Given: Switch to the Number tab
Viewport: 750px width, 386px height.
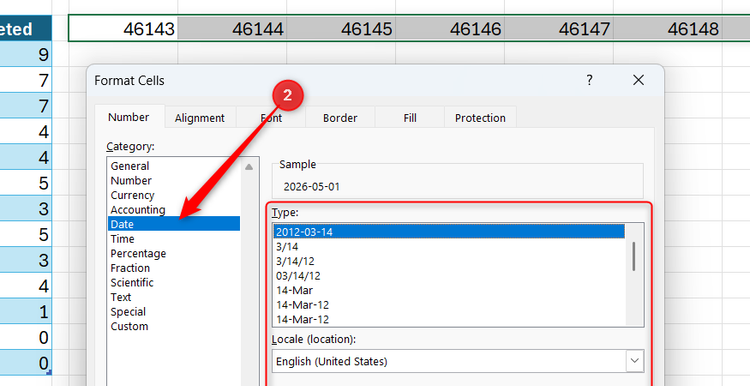Looking at the screenshot, I should pyautogui.click(x=129, y=117).
